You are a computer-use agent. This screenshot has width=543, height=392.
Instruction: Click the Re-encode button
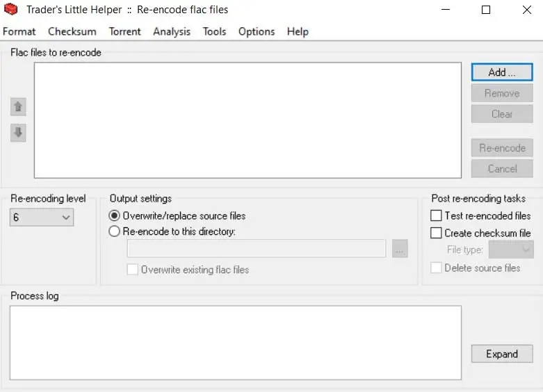tap(502, 148)
